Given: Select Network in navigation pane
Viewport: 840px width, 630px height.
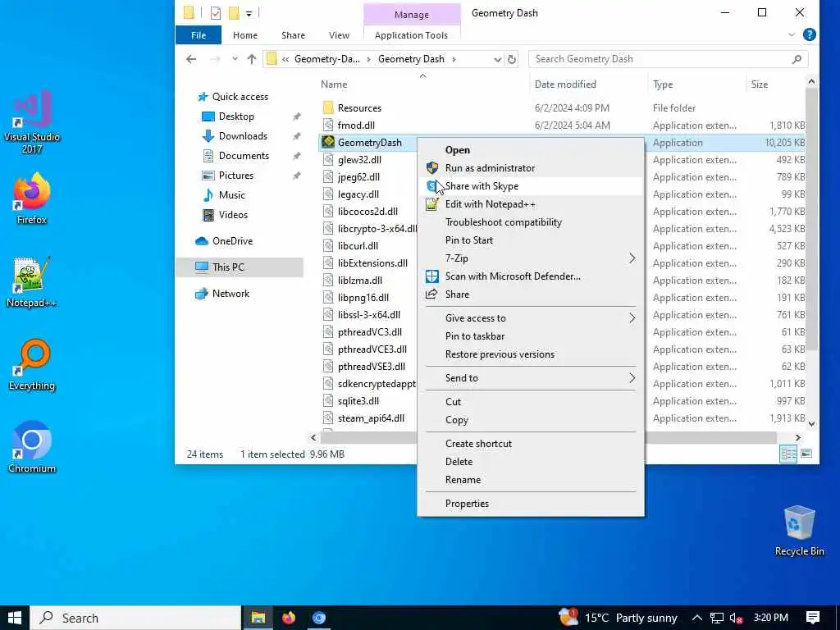Looking at the screenshot, I should 231,294.
